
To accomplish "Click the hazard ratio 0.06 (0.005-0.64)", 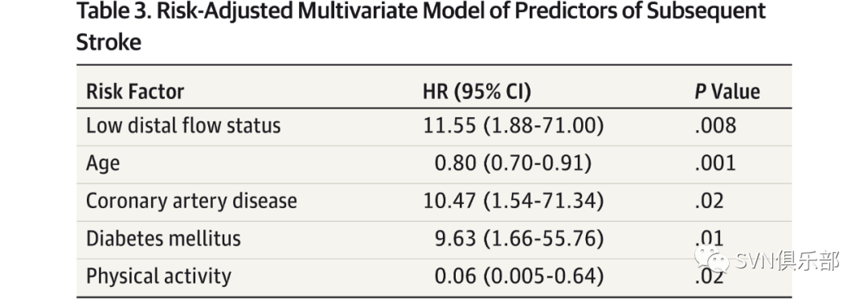I will (518, 276).
